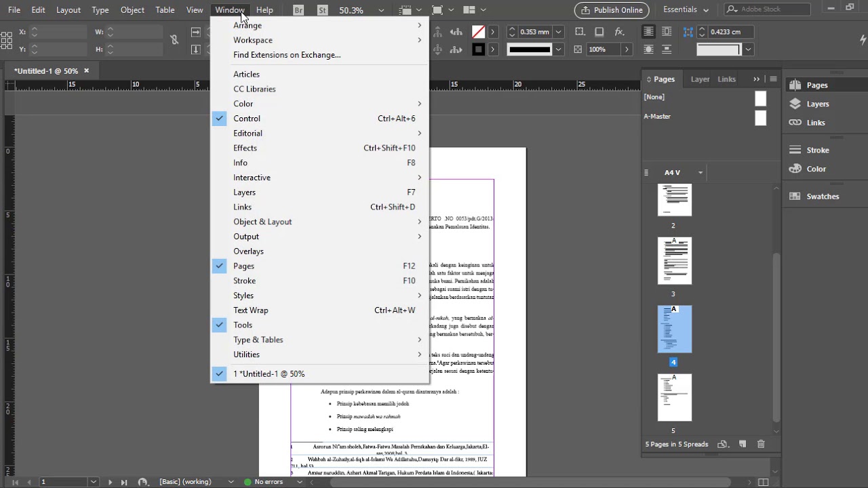Select 1 *Untitled-1 @ 50% window entry
Viewport: 868px width, 488px height.
[319, 374]
